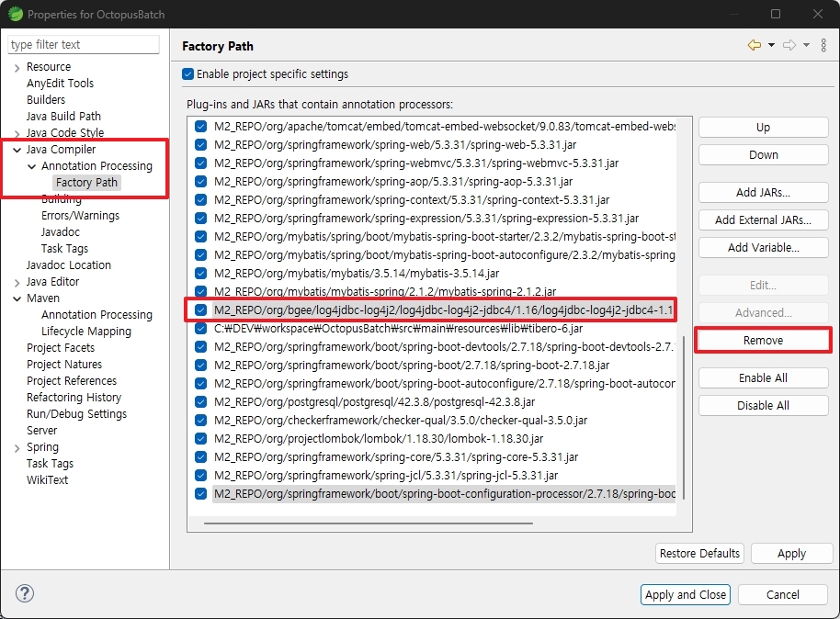
Task: Click the help question mark icon
Action: click(25, 593)
